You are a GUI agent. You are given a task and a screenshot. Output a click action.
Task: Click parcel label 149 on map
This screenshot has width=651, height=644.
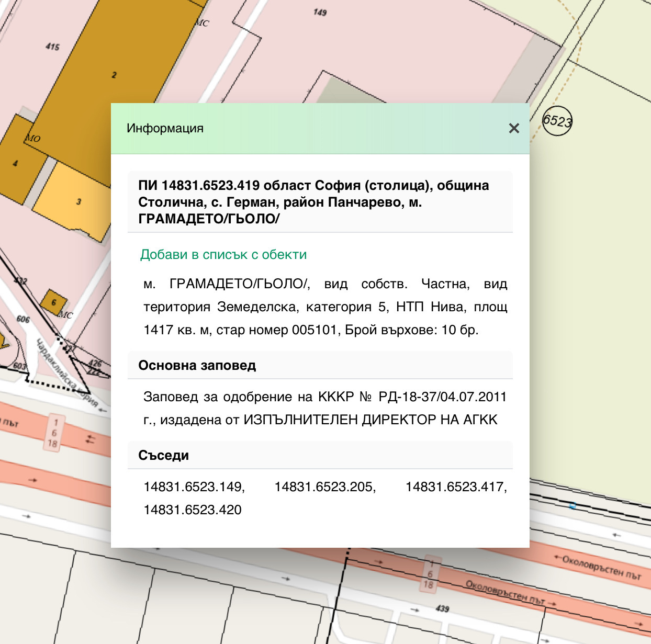320,12
